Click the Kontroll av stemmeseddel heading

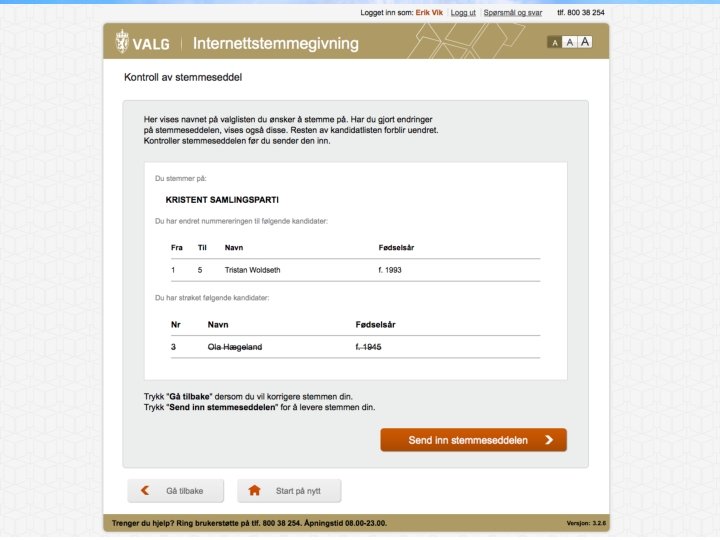pyautogui.click(x=183, y=77)
